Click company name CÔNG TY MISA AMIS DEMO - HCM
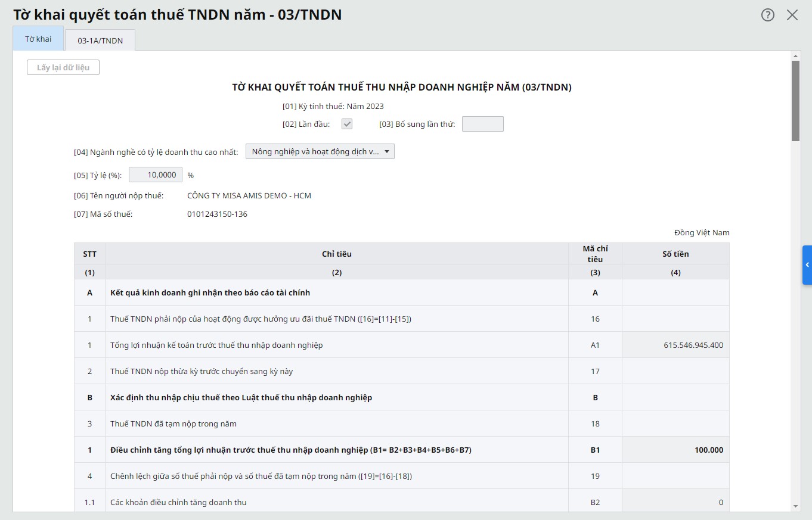Viewport: 812px width, 520px height. click(249, 195)
